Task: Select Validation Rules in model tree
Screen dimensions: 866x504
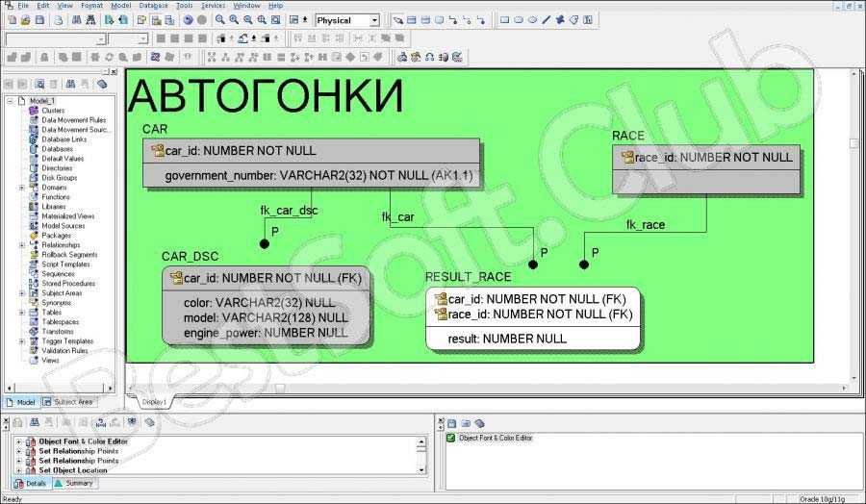Action: (x=64, y=350)
